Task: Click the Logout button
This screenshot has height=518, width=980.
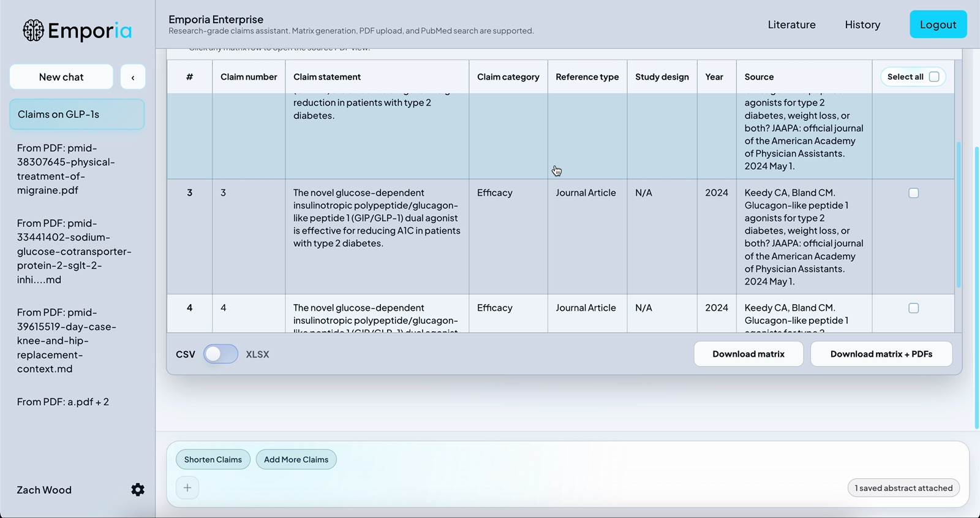Action: (938, 25)
